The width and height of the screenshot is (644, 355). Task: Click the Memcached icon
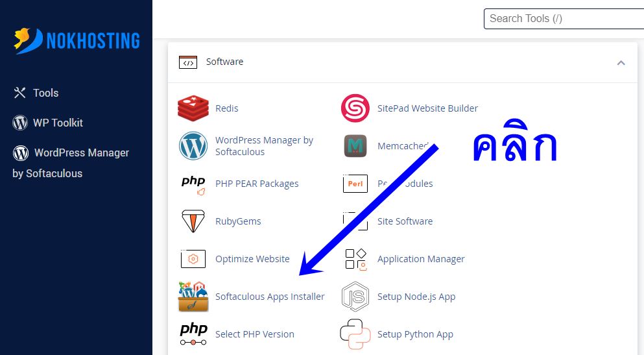[355, 146]
